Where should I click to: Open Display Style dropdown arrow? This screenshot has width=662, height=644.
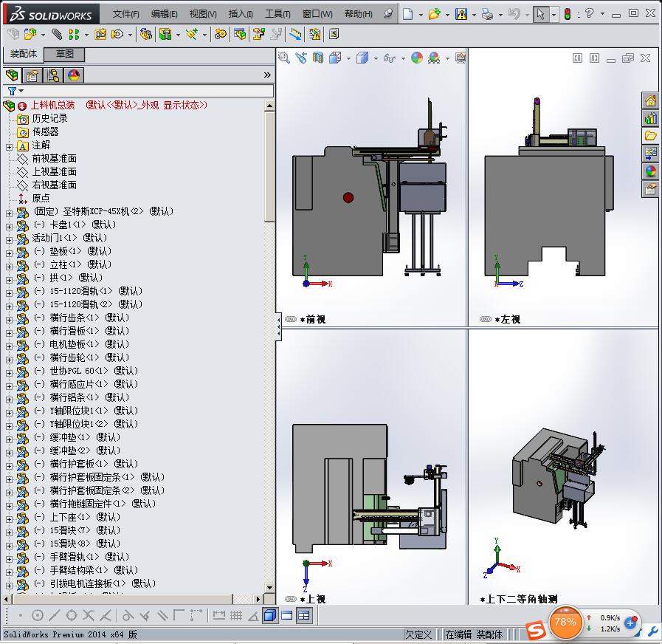click(x=376, y=58)
